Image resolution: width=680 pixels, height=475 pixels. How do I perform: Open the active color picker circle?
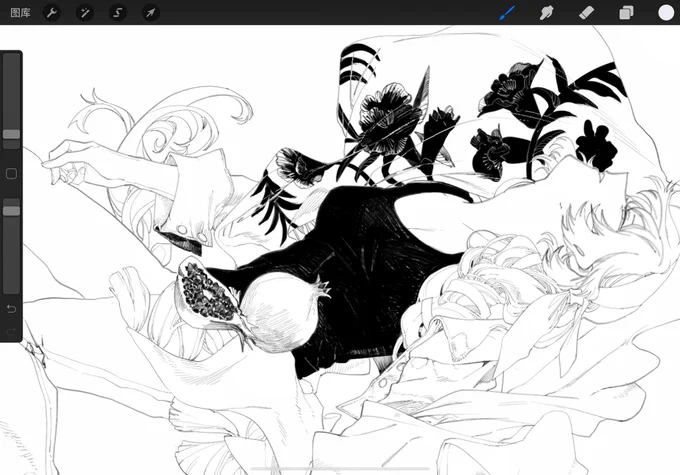click(x=666, y=13)
